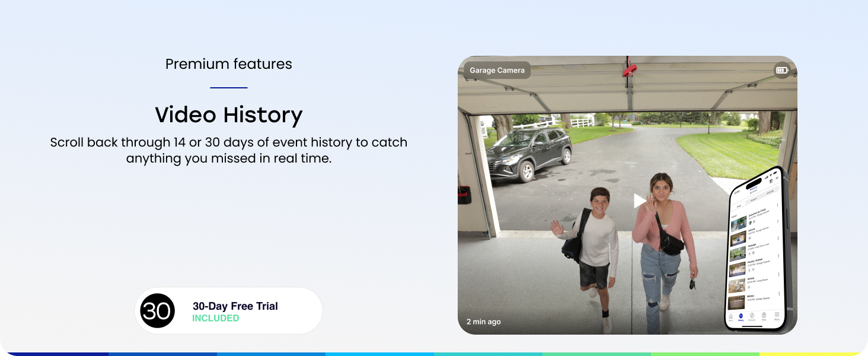Open more options for Animal event

coord(778,274)
